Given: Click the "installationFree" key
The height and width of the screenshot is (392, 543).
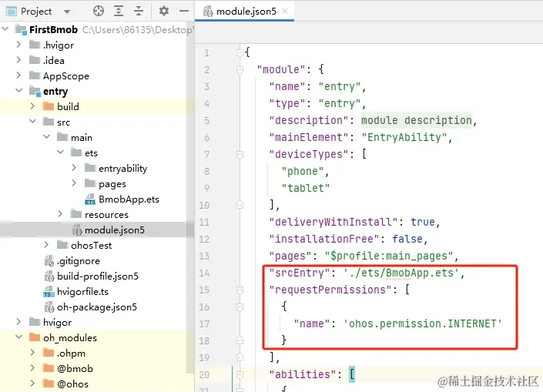Looking at the screenshot, I should coord(324,239).
